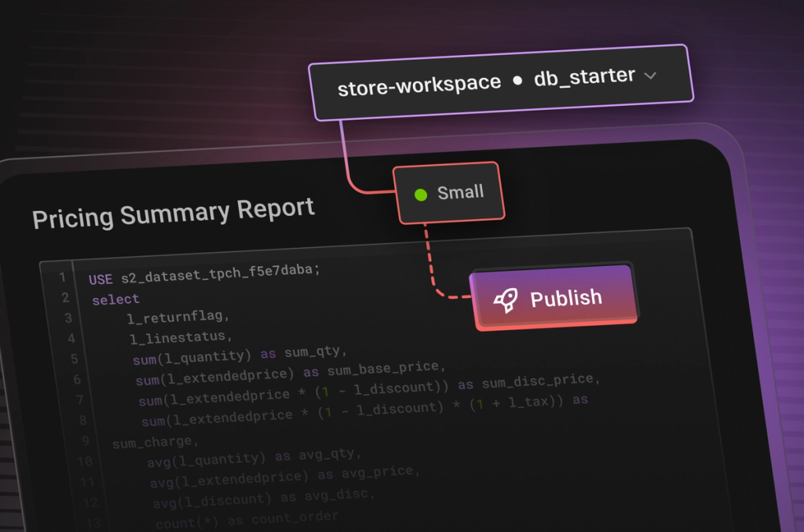Click the select keyword on line 2

[116, 299]
